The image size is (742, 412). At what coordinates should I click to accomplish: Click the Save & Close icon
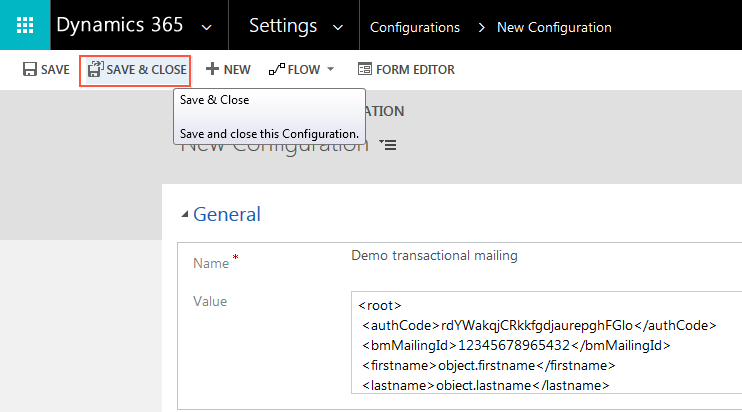pos(95,70)
